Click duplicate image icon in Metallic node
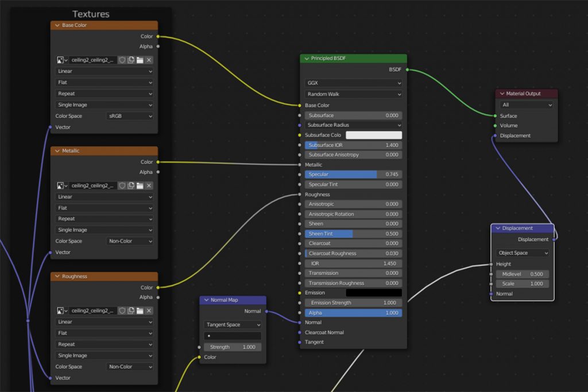The image size is (588, 392). pyautogui.click(x=131, y=185)
